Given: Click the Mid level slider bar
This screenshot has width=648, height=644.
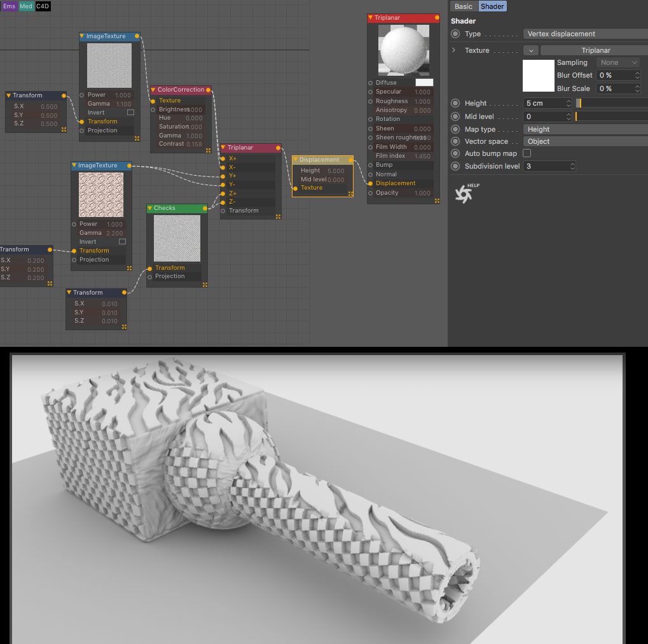Looking at the screenshot, I should [612, 116].
